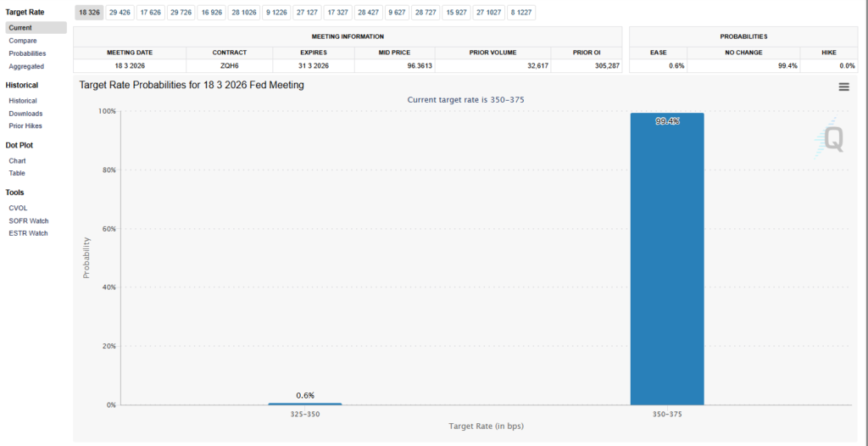Click the 99.4% NO CHANGE probability cell
The height and width of the screenshot is (446, 868).
pos(743,65)
